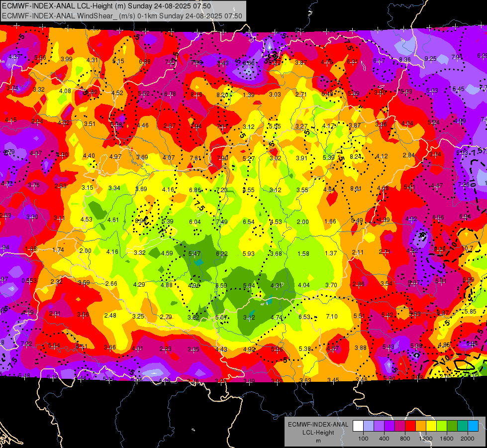Click the lime green legend swatch

tap(442, 426)
